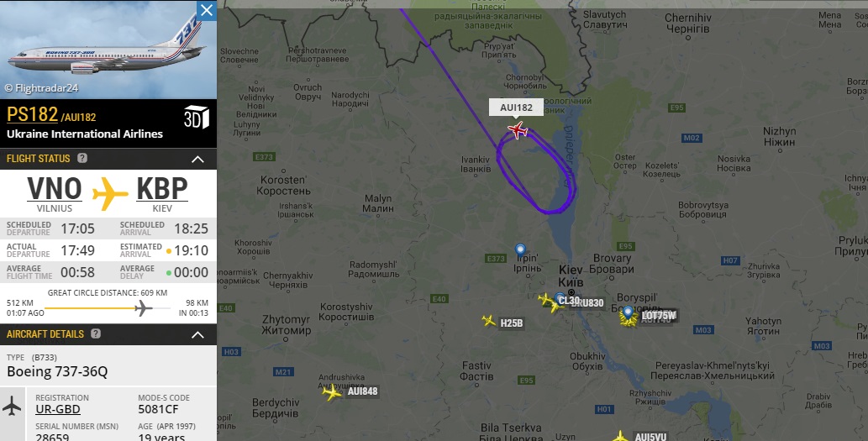Select the AUI848 aircraft on the map
Viewport: 868px width, 441px height.
point(332,392)
